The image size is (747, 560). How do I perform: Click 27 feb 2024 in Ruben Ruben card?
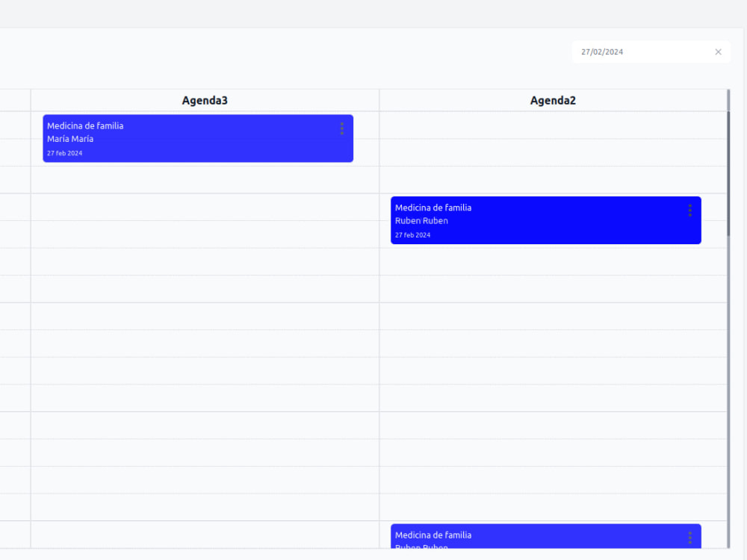click(x=412, y=235)
